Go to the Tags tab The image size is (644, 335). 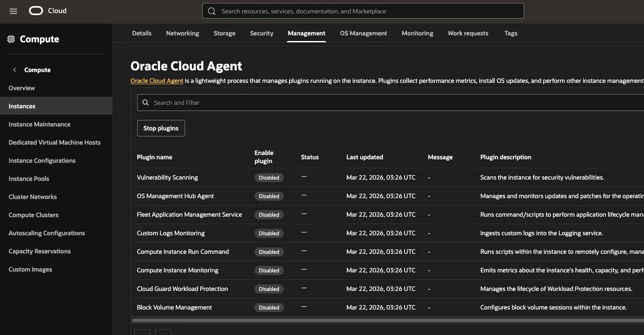point(511,33)
